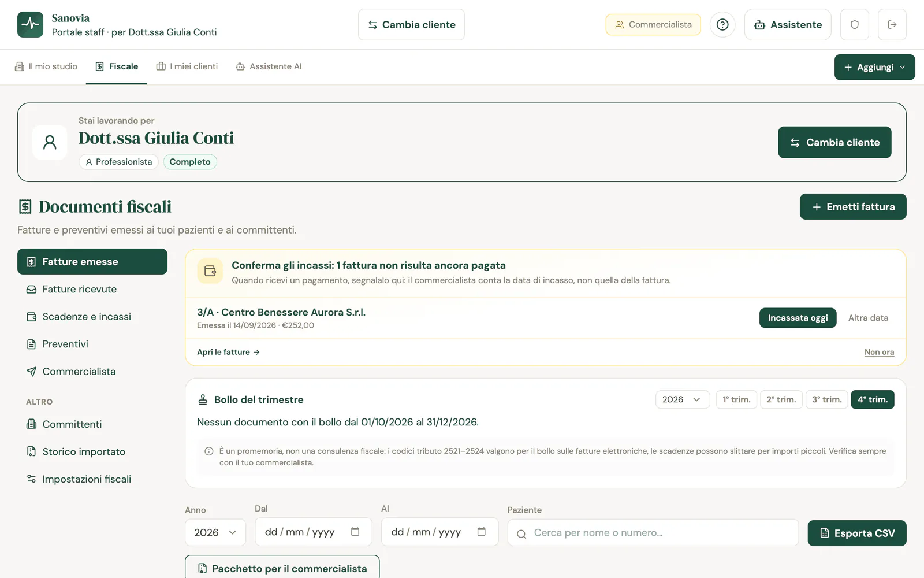Image resolution: width=924 pixels, height=578 pixels.
Task: Select the 2° trim. quarter
Action: [781, 399]
